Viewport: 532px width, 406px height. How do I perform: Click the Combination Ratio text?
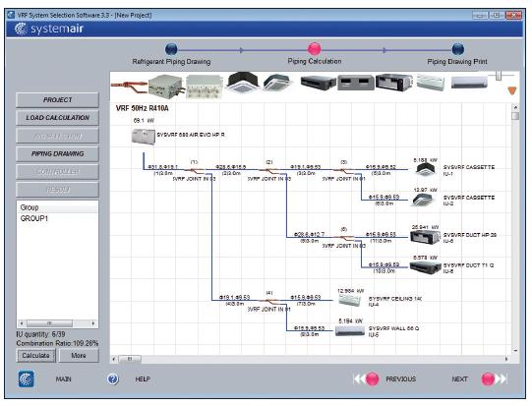(57, 343)
